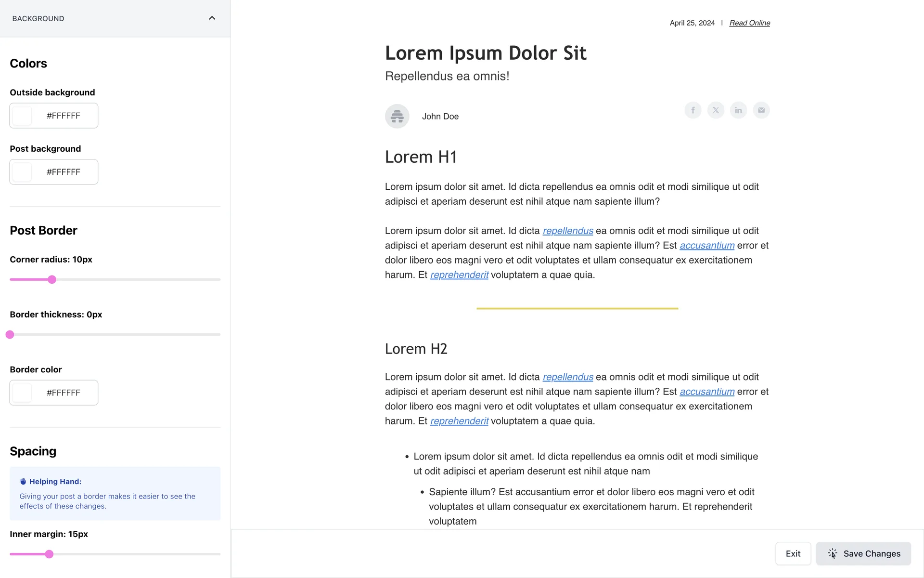The height and width of the screenshot is (578, 924).
Task: Click the Exit button
Action: coord(793,553)
